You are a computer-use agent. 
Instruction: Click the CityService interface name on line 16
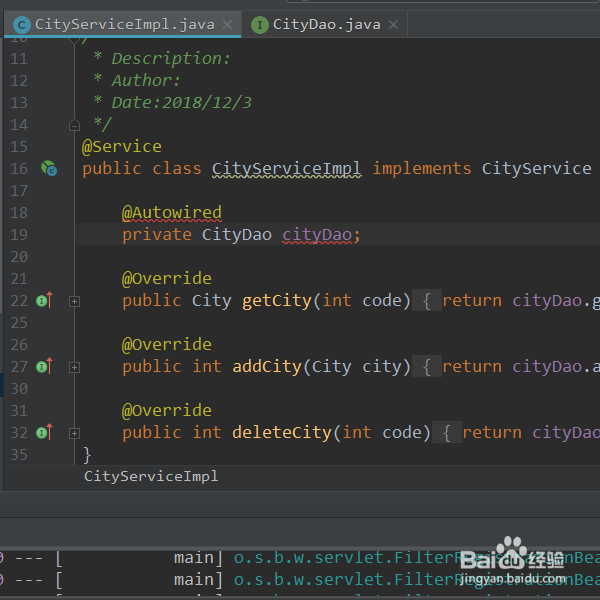click(x=536, y=169)
